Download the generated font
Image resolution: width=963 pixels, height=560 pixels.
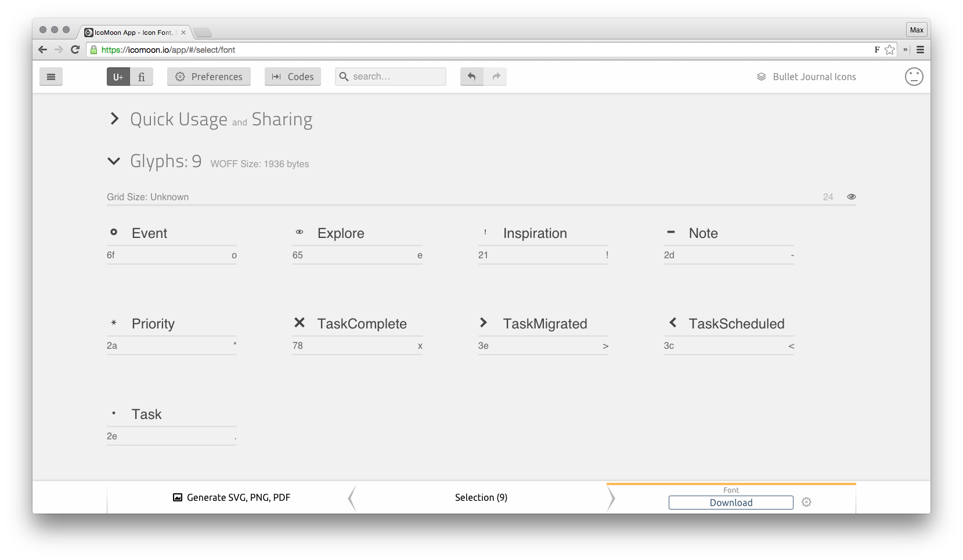pyautogui.click(x=731, y=503)
